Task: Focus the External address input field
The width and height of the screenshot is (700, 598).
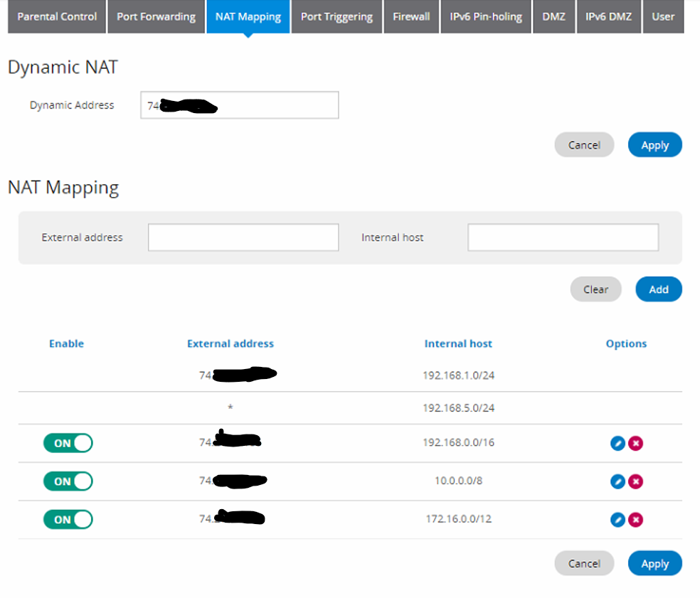Action: 243,237
